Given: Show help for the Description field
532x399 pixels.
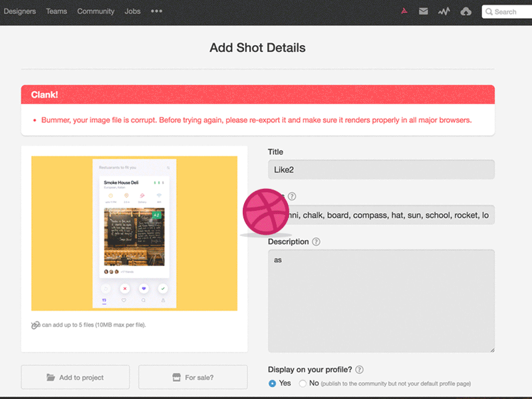Looking at the screenshot, I should 316,241.
